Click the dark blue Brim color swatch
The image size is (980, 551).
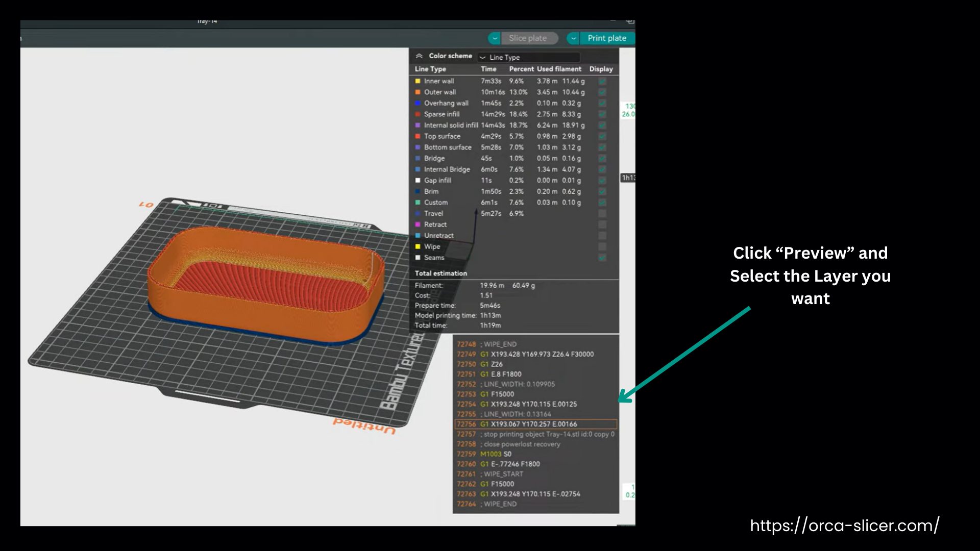click(x=418, y=191)
